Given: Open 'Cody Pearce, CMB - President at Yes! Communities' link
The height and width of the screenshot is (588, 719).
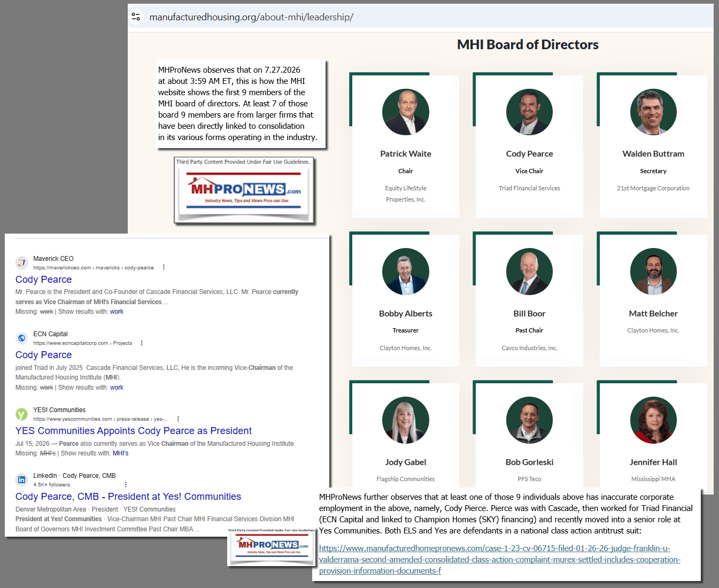Looking at the screenshot, I should point(128,497).
